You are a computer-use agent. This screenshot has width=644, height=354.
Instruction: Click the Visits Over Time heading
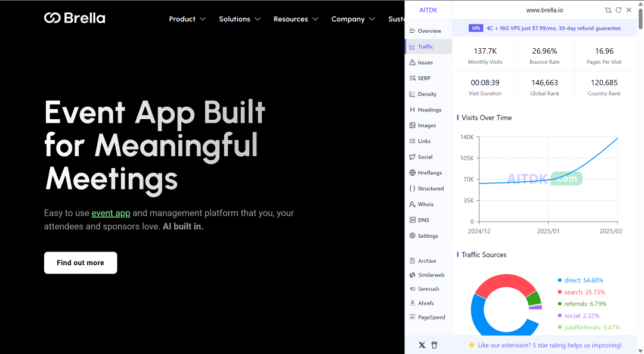(487, 118)
